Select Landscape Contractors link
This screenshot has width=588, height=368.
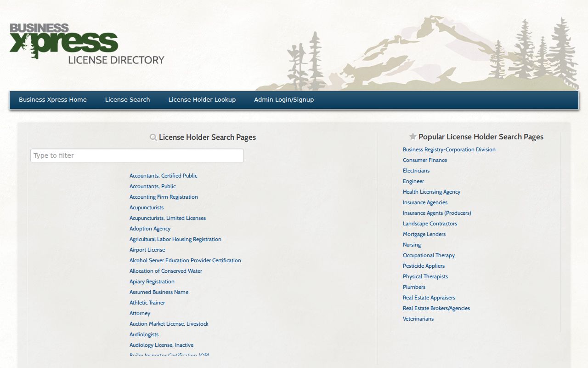tap(430, 224)
